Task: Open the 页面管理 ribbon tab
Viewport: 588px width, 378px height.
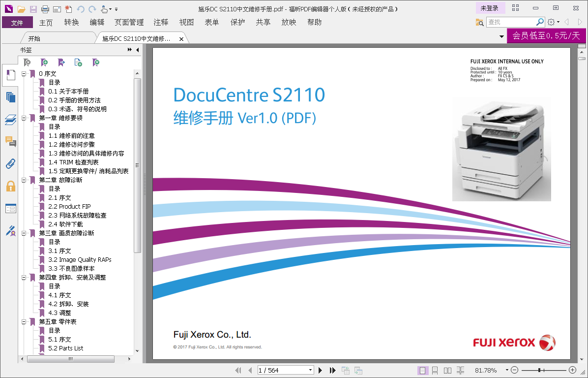Action: 129,23
